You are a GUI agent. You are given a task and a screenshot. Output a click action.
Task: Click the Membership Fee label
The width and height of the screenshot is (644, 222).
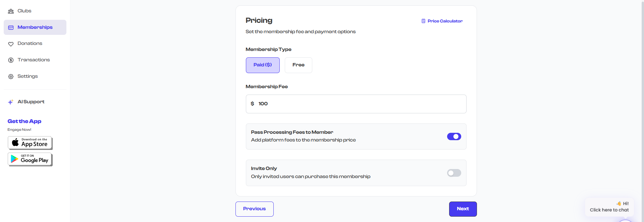click(267, 87)
